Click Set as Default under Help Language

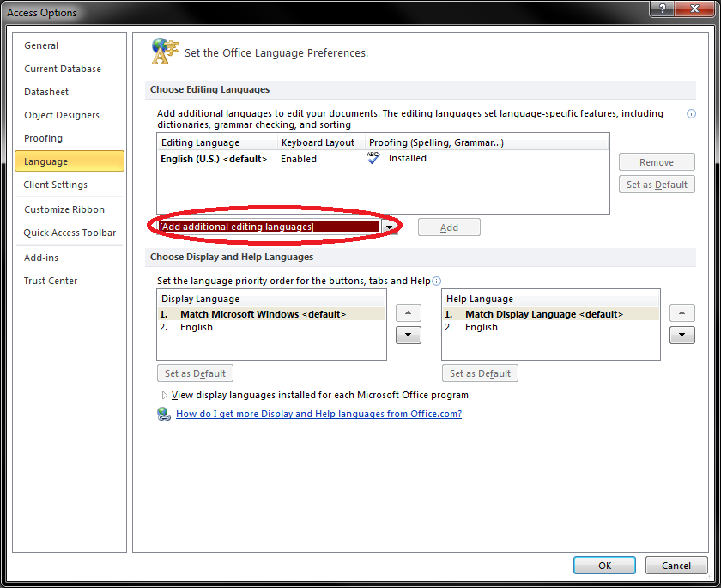click(x=480, y=373)
